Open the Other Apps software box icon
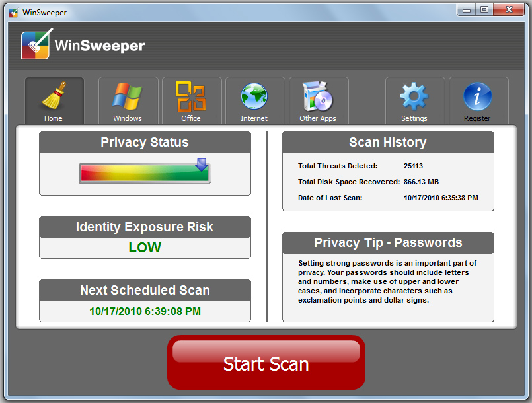The height and width of the screenshot is (403, 532). coord(317,98)
